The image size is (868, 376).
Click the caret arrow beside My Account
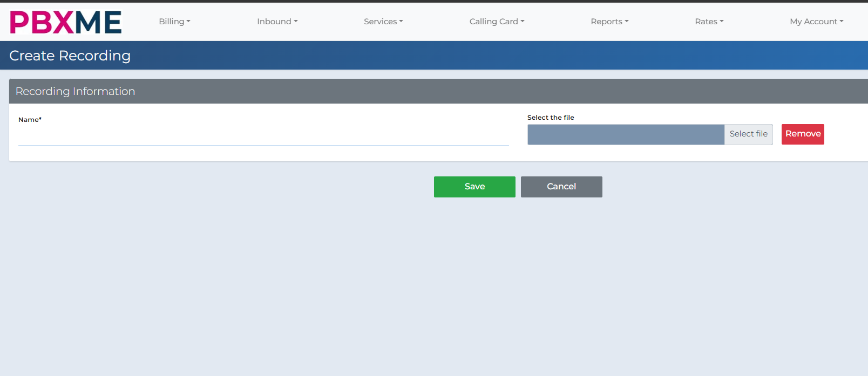[842, 22]
